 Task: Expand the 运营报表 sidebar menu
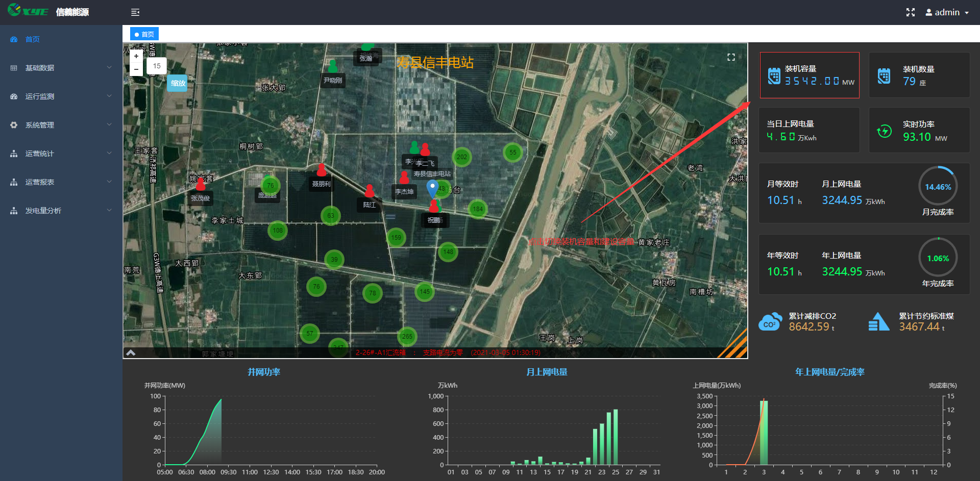tap(61, 182)
